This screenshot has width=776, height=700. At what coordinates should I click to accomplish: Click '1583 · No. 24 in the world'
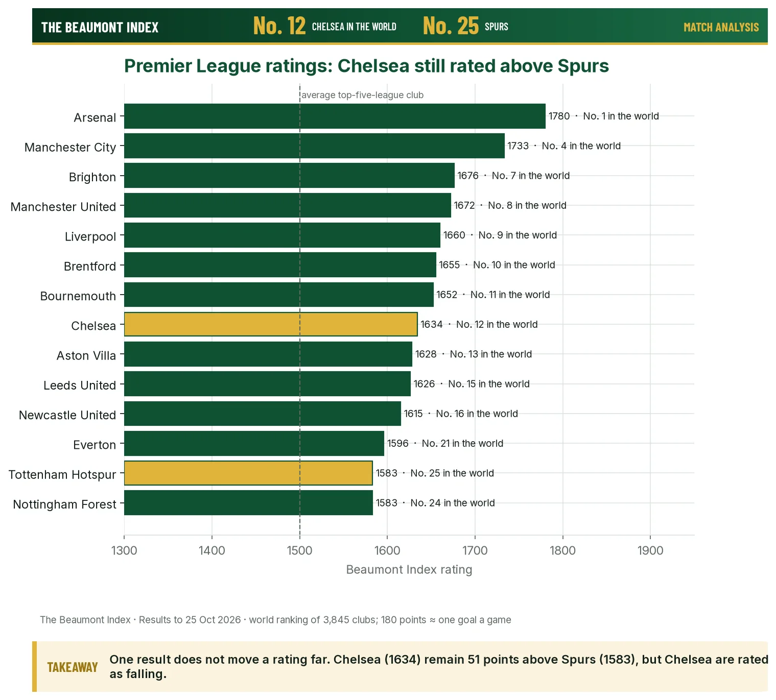(x=435, y=503)
